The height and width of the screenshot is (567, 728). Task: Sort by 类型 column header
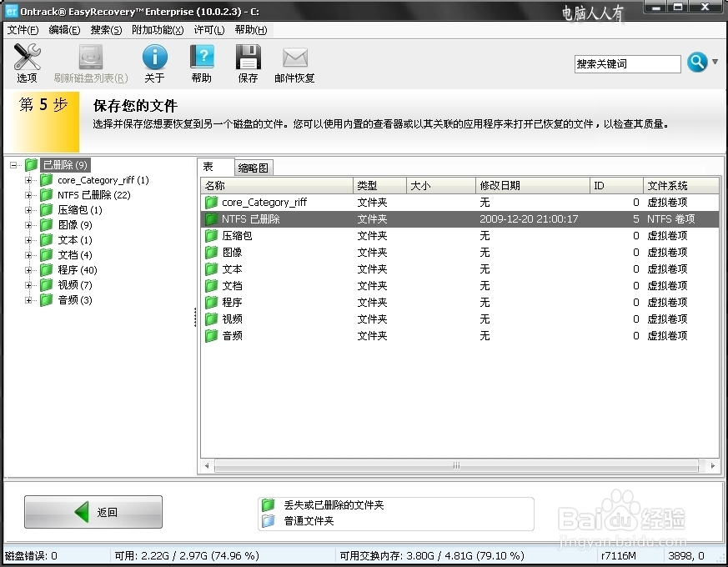(379, 186)
